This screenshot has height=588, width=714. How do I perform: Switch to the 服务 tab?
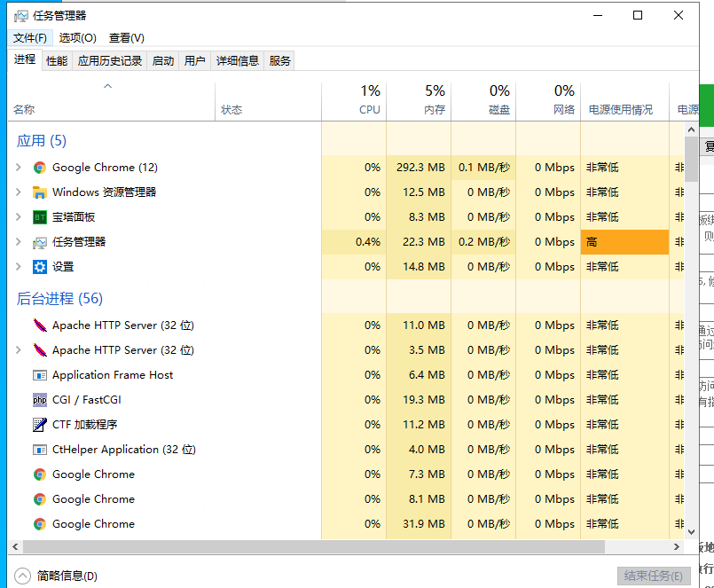279,61
